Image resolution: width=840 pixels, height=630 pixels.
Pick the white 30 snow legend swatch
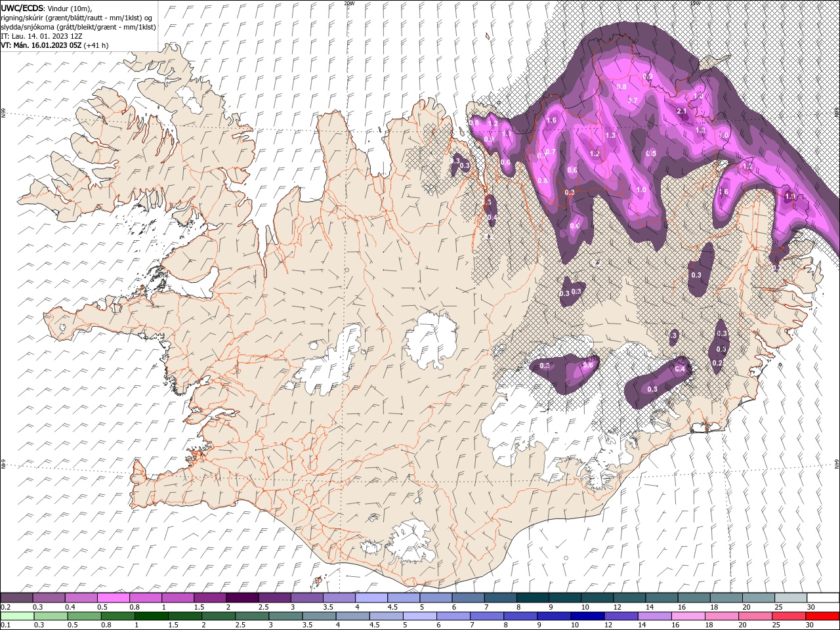point(823,598)
